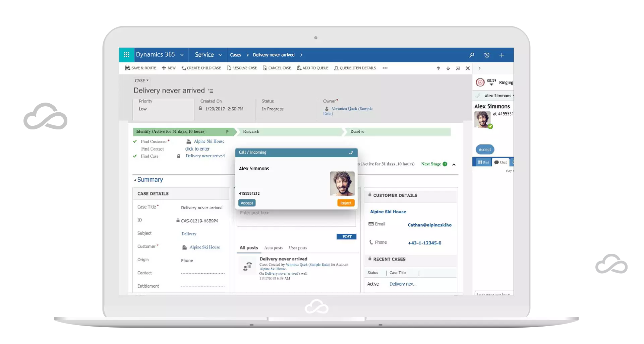Open Delivery subject link
This screenshot has width=644, height=344.
(189, 234)
